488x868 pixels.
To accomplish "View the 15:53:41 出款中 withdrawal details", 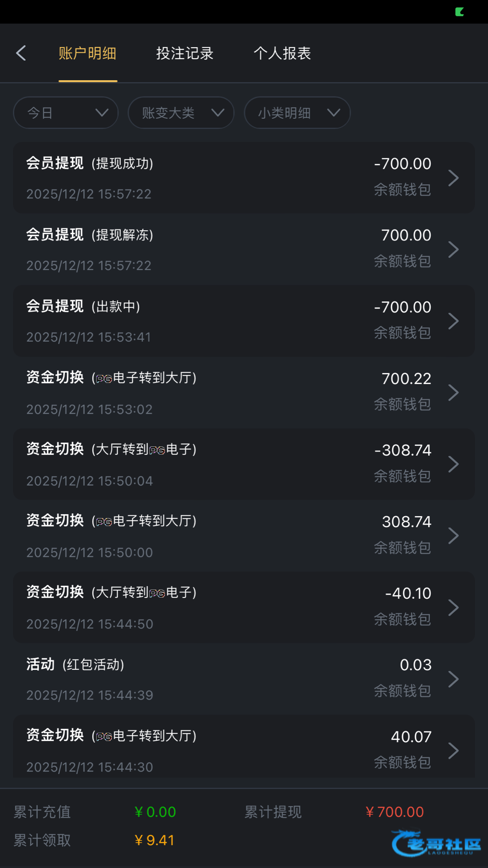I will (x=203, y=321).
